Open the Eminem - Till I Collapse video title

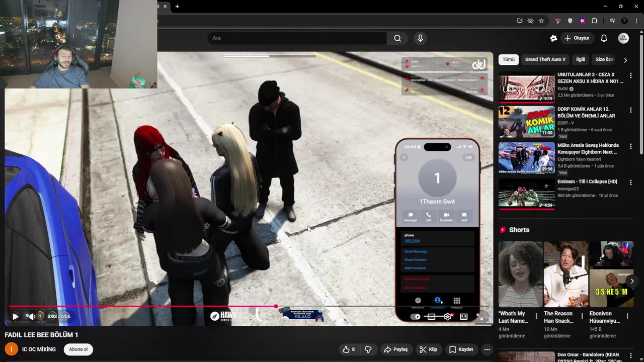pyautogui.click(x=587, y=182)
